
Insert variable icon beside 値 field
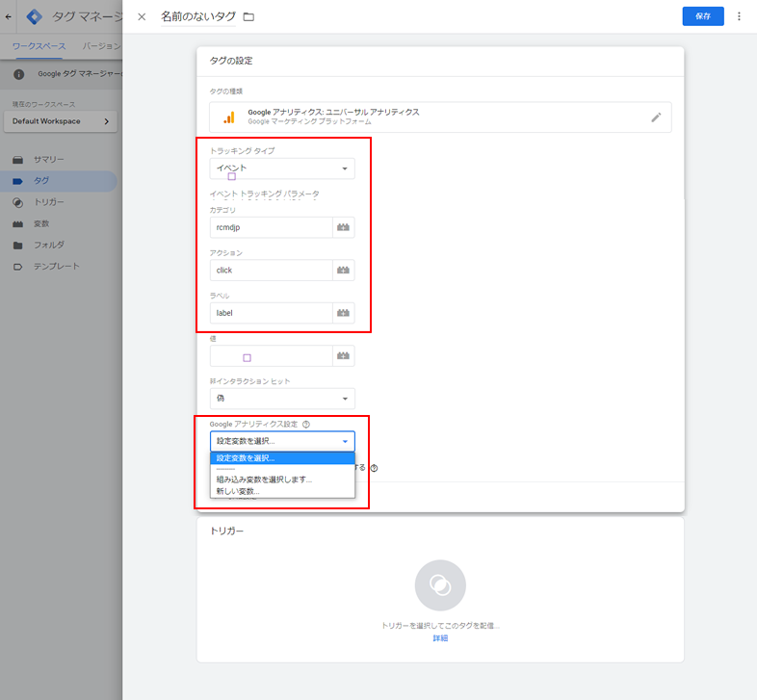pyautogui.click(x=343, y=356)
